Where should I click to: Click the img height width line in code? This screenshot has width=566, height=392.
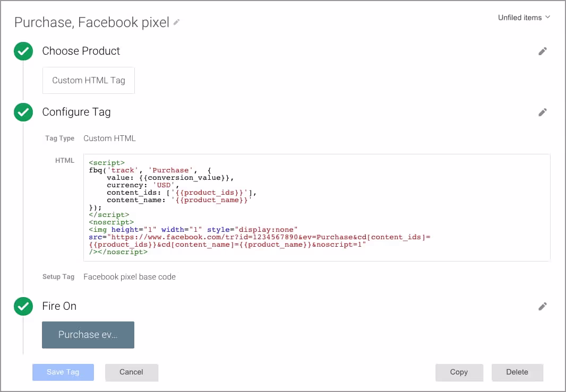click(x=193, y=230)
